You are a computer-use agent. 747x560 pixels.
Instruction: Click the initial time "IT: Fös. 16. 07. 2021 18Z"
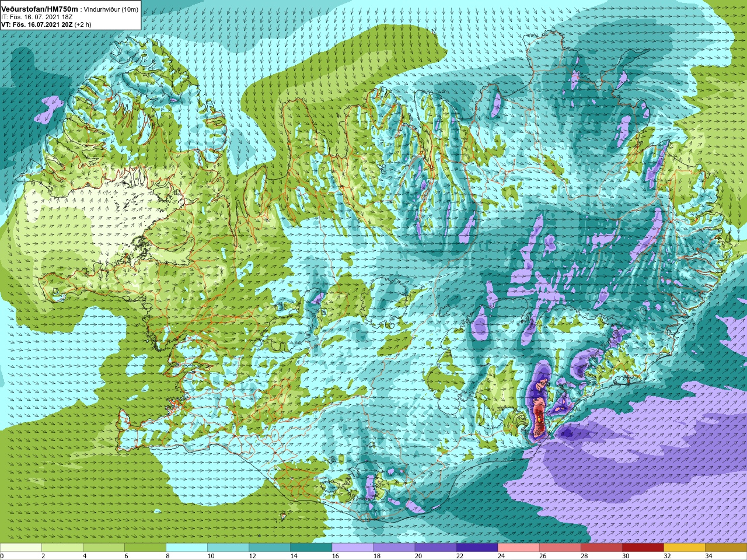tap(36, 17)
